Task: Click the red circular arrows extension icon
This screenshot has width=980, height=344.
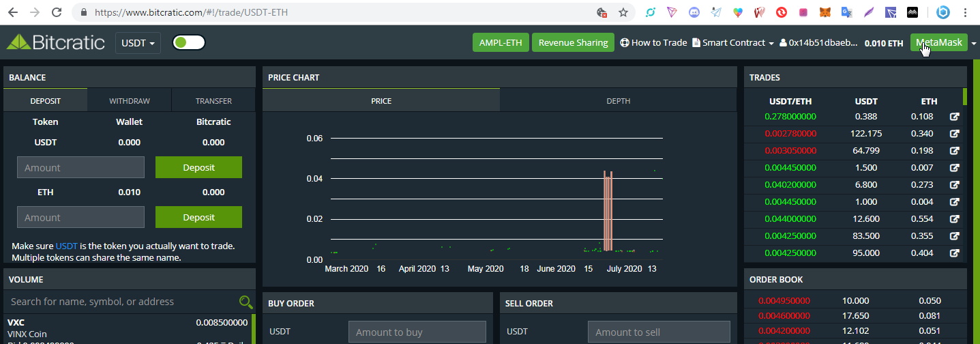Action: click(x=782, y=12)
